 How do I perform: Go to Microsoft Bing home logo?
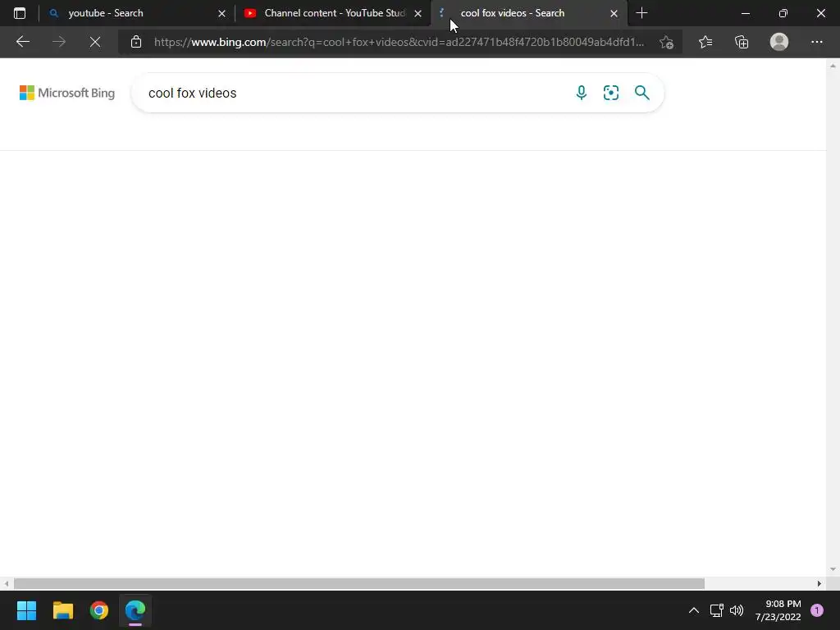pos(67,93)
